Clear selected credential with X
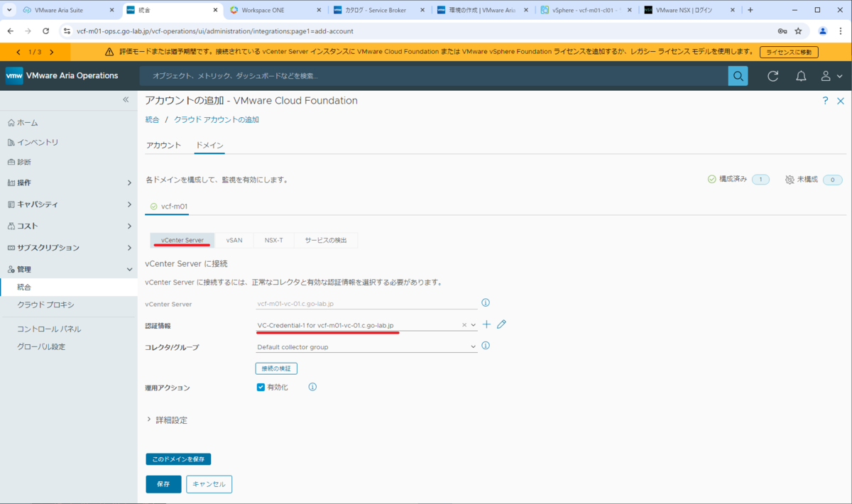Viewport: 852px width, 504px height. [x=464, y=325]
